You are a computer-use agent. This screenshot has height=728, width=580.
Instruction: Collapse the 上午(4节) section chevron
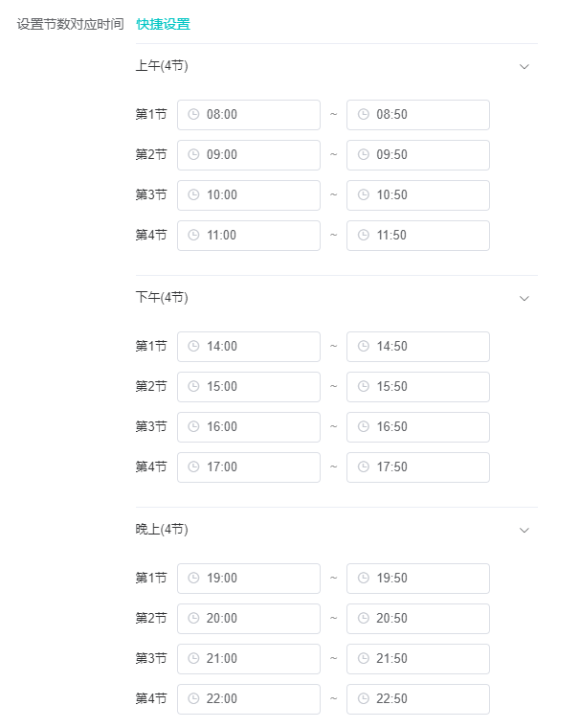pyautogui.click(x=524, y=66)
